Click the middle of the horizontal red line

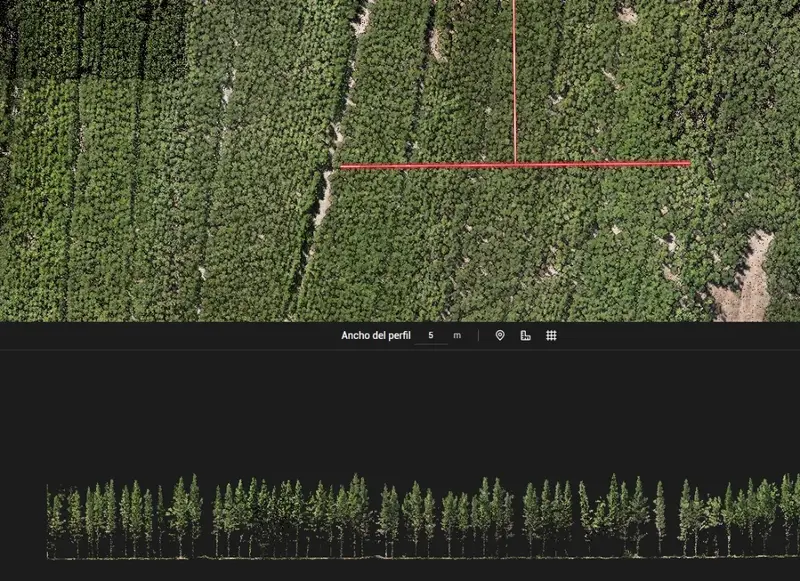click(x=515, y=165)
